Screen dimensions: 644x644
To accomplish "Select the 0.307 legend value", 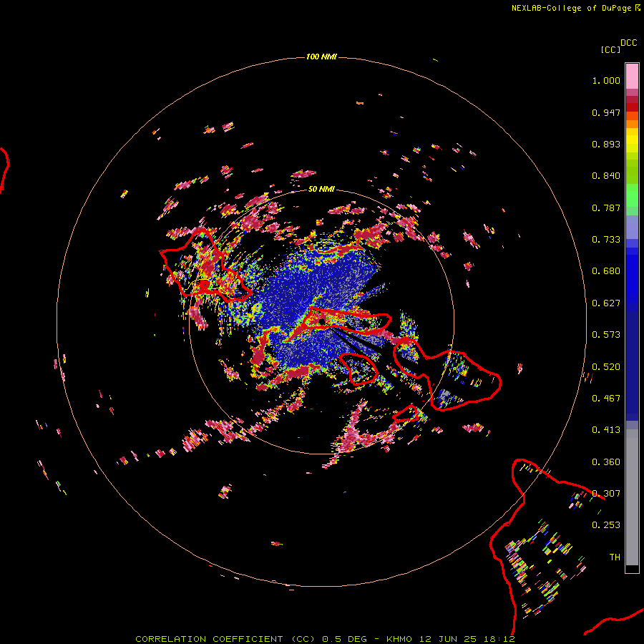I will click(x=606, y=494).
